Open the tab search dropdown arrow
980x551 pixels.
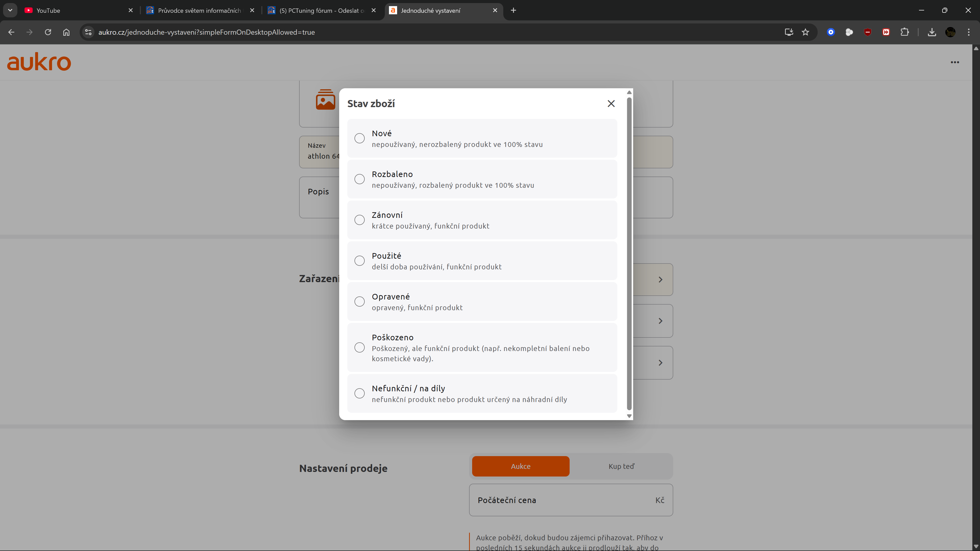point(10,10)
